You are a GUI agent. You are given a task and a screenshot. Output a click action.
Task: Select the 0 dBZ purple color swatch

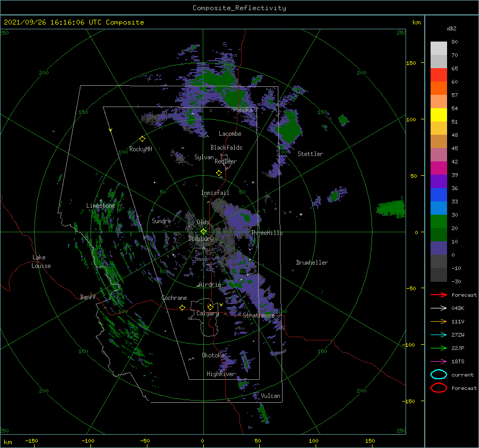[x=439, y=248]
